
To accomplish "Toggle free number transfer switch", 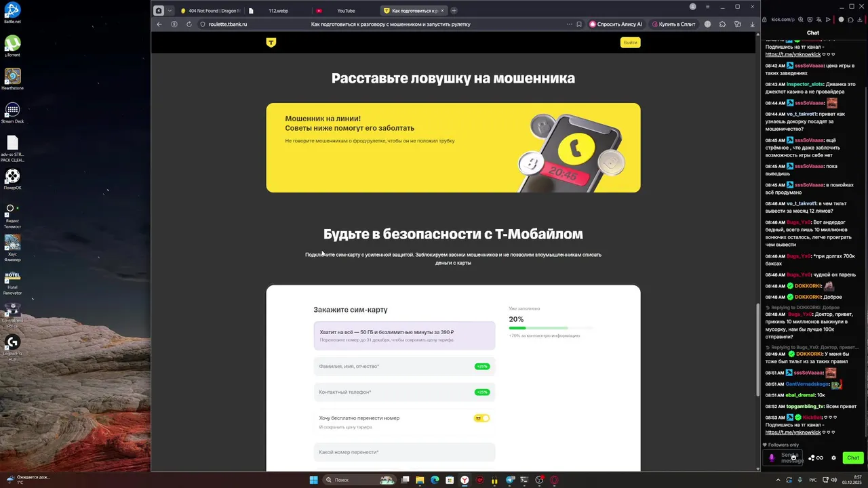I will (481, 418).
